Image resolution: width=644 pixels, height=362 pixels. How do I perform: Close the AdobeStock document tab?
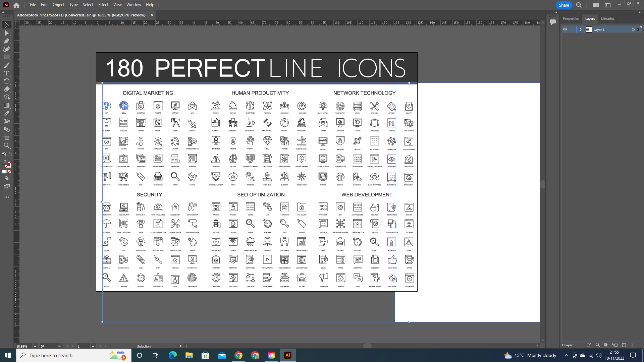[x=152, y=15]
